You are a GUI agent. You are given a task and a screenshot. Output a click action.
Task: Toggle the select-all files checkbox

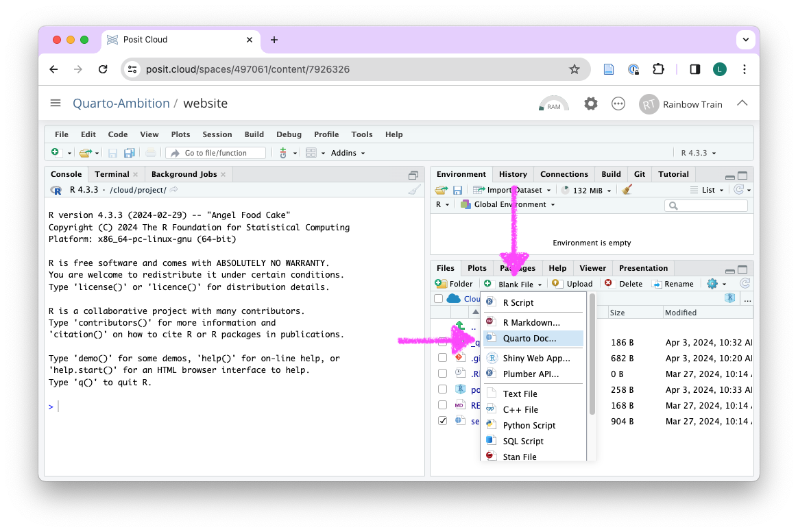[439, 299]
